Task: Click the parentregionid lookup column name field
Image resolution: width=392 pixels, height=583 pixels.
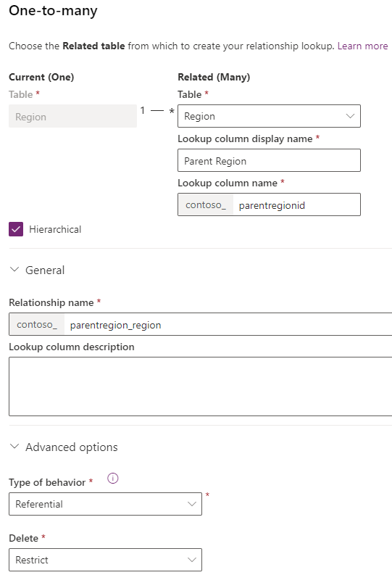Action: 296,204
